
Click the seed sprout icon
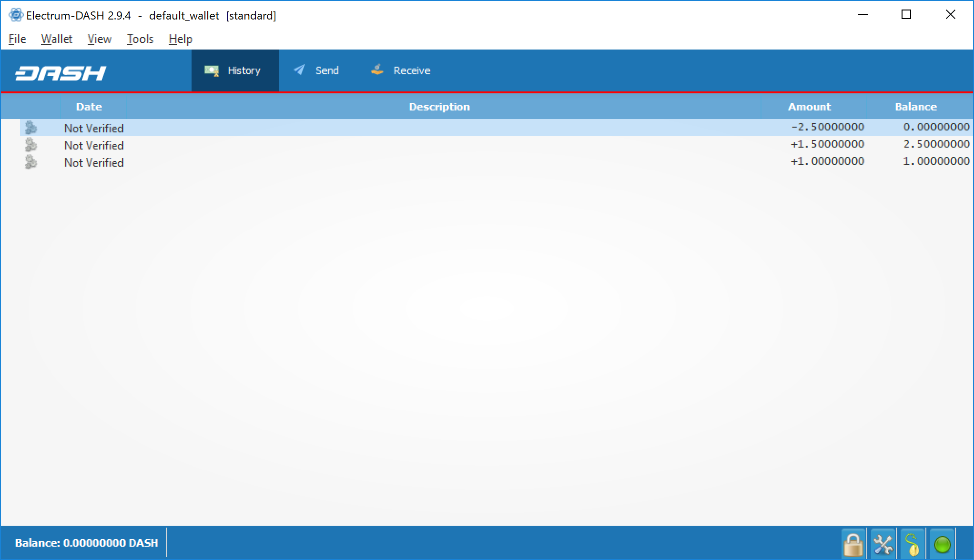pos(912,543)
